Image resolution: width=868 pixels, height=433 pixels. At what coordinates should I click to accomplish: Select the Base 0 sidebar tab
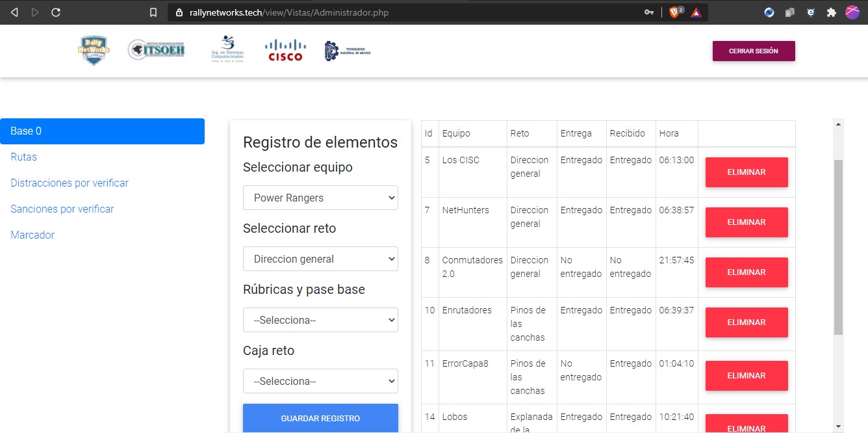point(103,131)
